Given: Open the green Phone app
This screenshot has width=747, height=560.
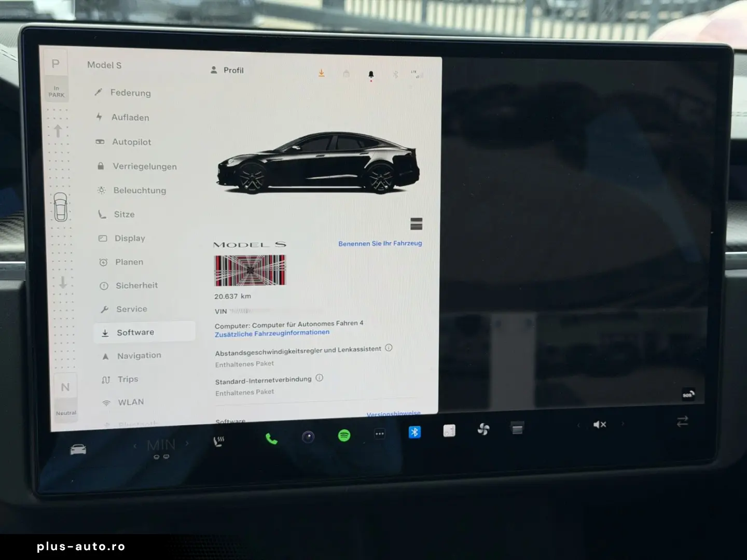Looking at the screenshot, I should point(271,439).
